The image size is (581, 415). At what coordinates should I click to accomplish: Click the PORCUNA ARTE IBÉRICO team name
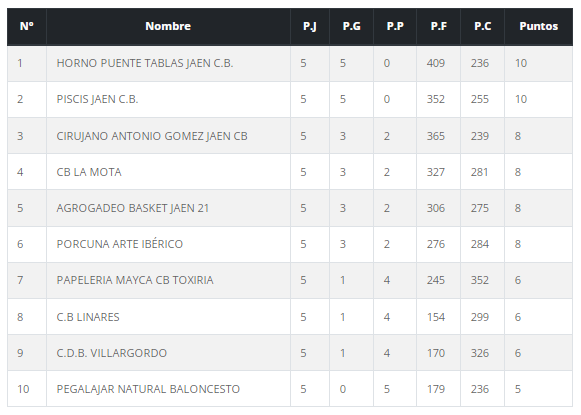pyautogui.click(x=120, y=244)
